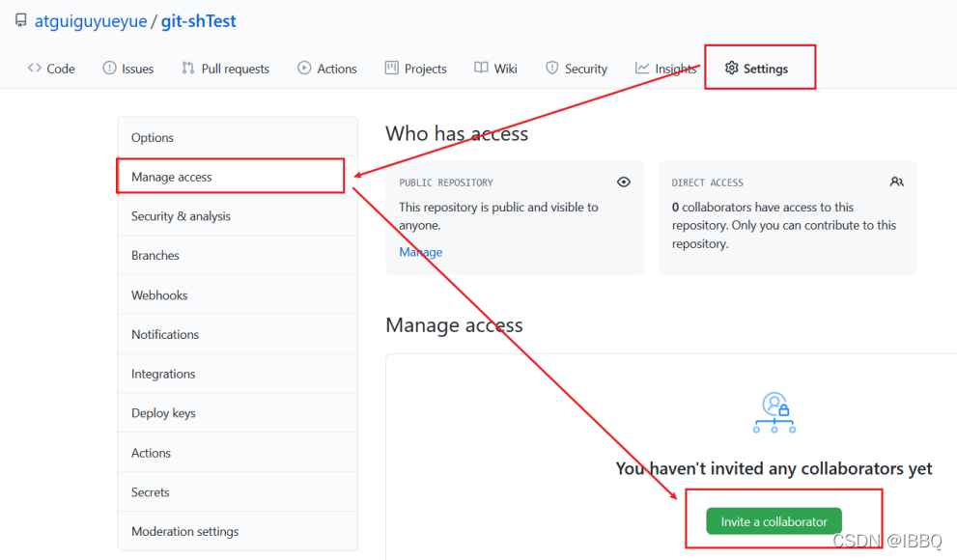This screenshot has width=957, height=560.
Task: Switch to the Projects tab
Action: click(x=415, y=69)
